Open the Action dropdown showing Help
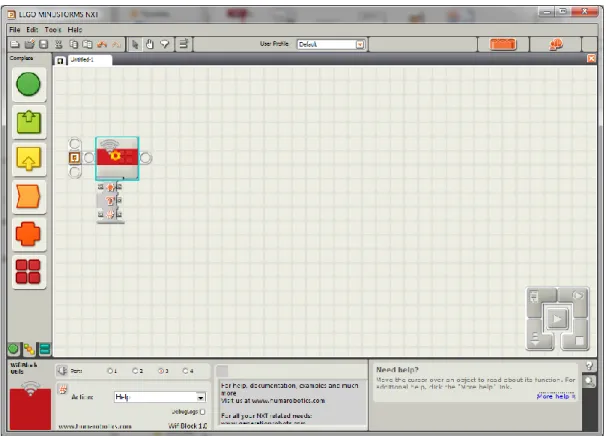 click(160, 397)
